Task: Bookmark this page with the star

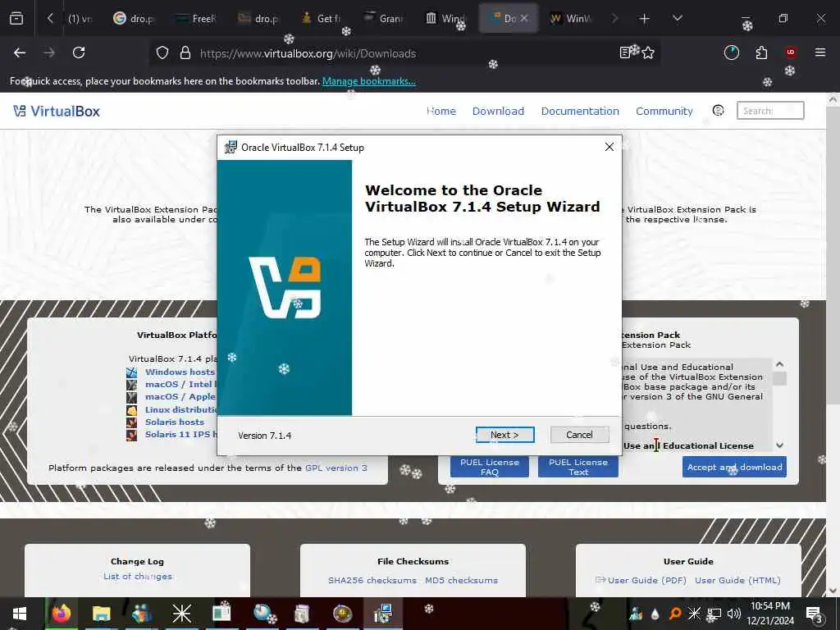Action: [x=648, y=52]
